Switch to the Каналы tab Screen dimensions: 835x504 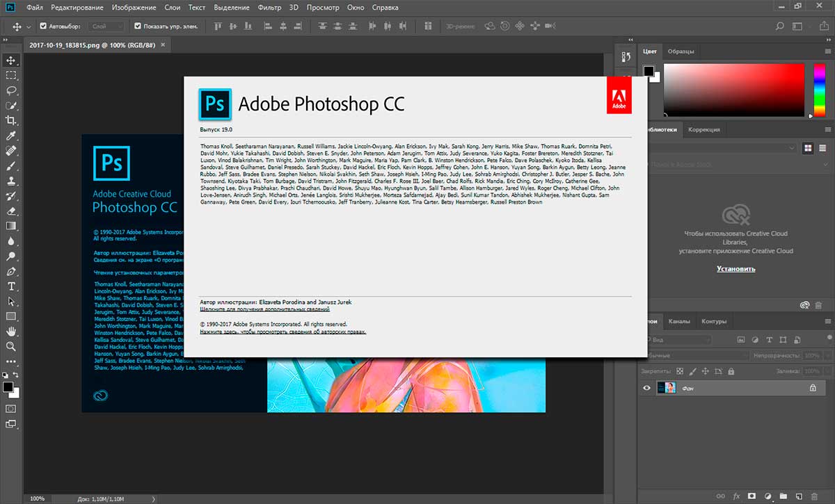click(x=679, y=321)
